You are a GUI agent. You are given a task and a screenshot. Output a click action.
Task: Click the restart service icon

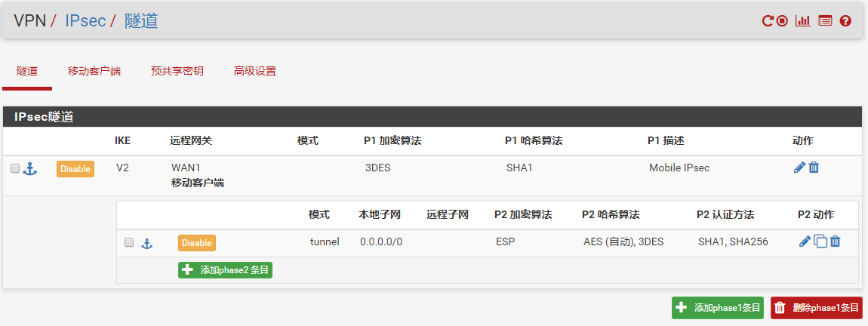pyautogui.click(x=768, y=21)
